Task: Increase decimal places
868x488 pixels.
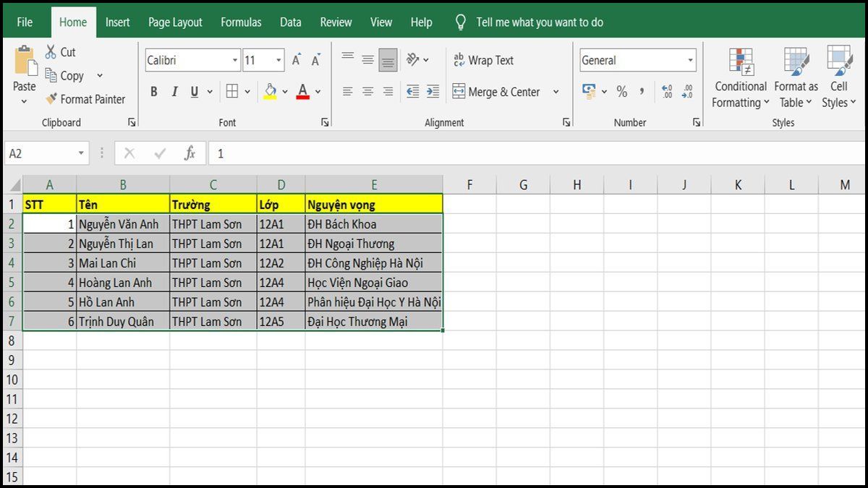Action: point(667,92)
